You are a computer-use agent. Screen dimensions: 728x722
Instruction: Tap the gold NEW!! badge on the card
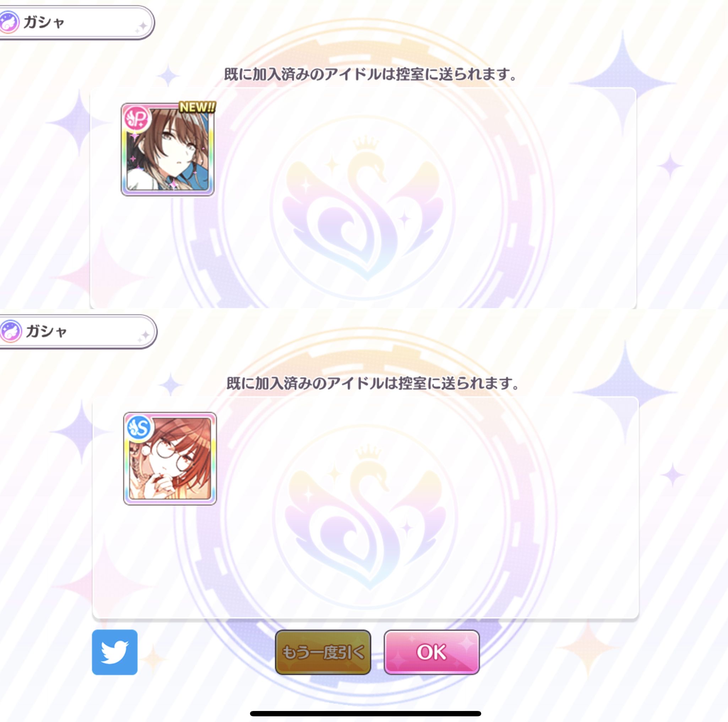(197, 107)
